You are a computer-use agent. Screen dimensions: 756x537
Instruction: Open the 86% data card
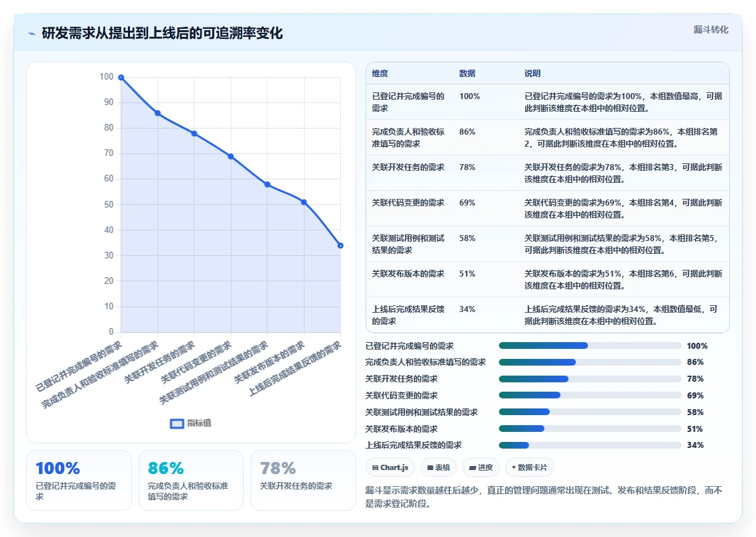pyautogui.click(x=191, y=481)
